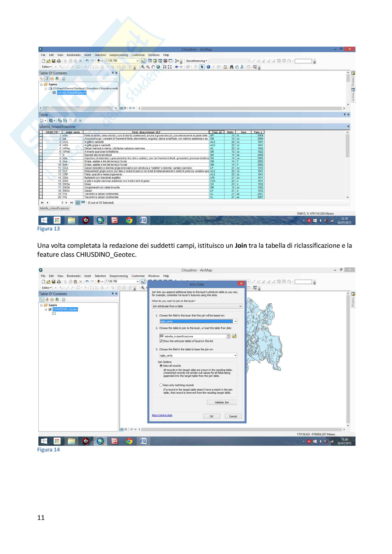This screenshot has height=554, width=392.
Task: Click the CHIUSDINO_Geotec layer symbol swatch
Action: 54,314
